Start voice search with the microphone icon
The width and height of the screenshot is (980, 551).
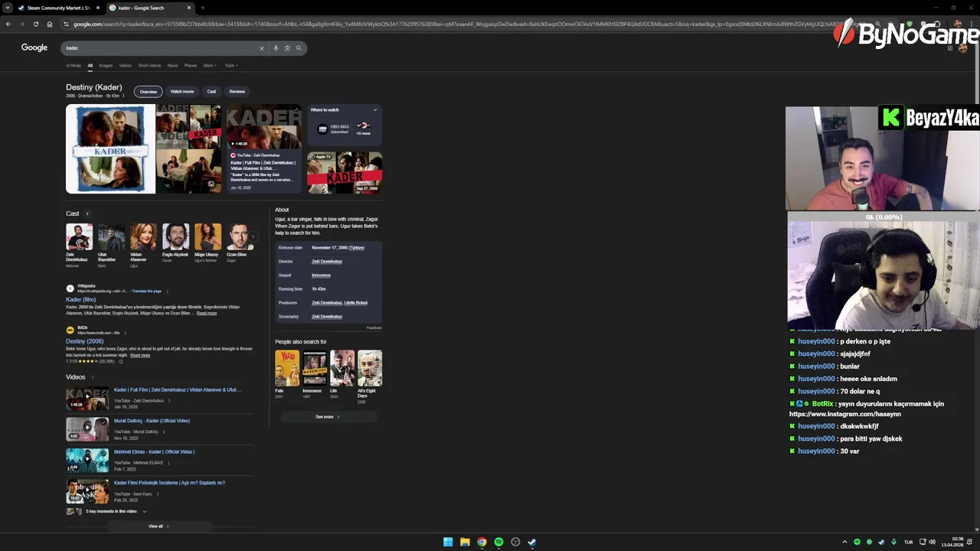(x=276, y=48)
